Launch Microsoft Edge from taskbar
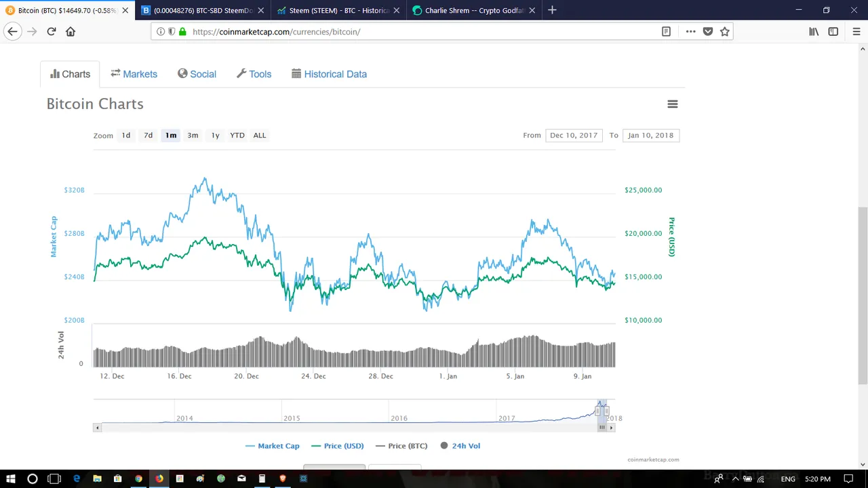Screen dimensions: 868x488 [77, 479]
